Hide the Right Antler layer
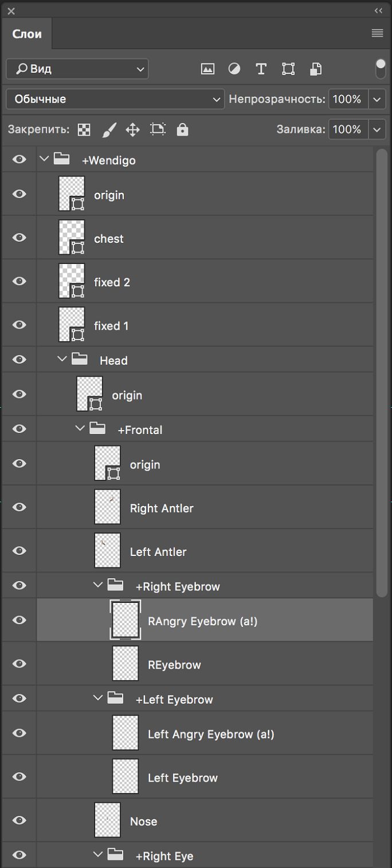The height and width of the screenshot is (868, 392). 19,507
